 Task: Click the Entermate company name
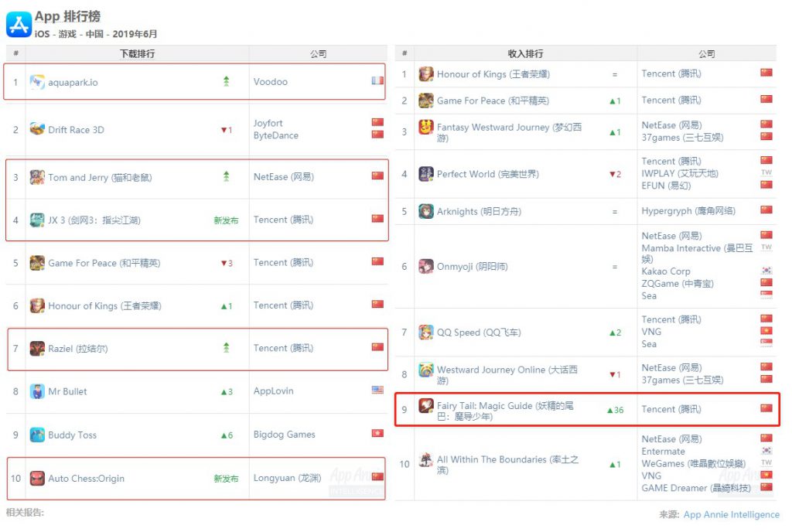pos(663,452)
